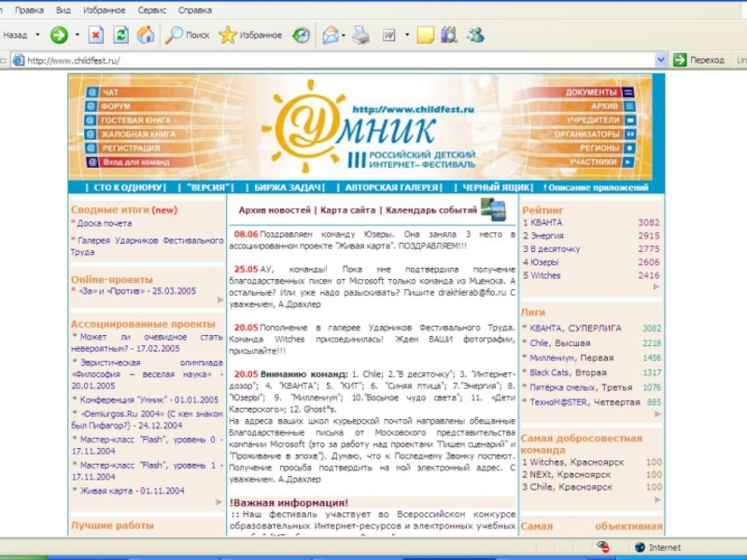This screenshot has width=747, height=560.
Task: Open the Search (Поиск) toolbar button
Action: [188, 35]
